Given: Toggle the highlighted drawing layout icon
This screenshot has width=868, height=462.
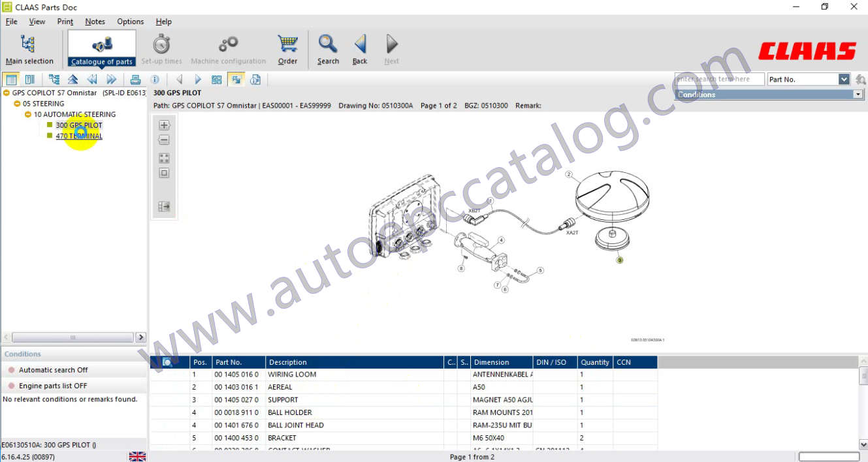Looking at the screenshot, I should pyautogui.click(x=236, y=80).
